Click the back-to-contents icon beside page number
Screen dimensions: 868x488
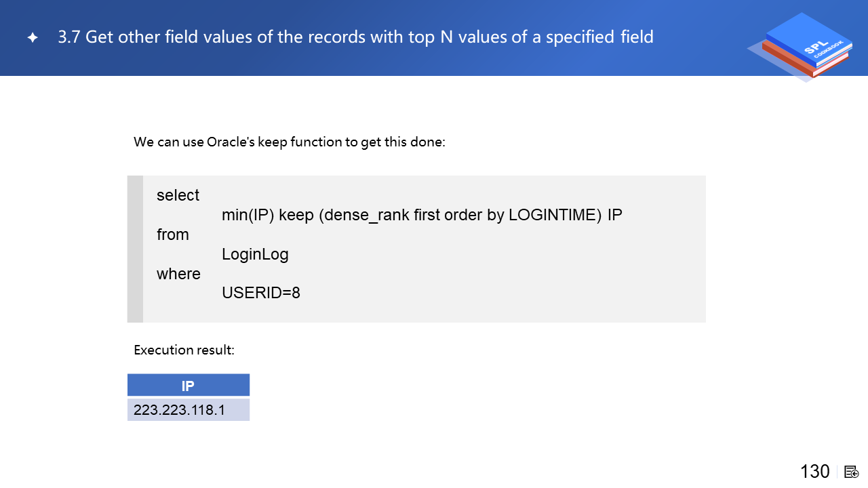click(852, 472)
